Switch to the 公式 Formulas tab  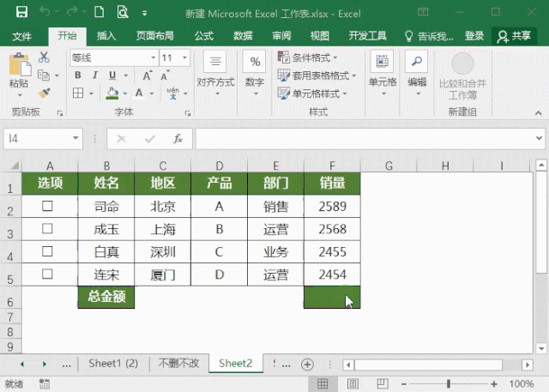pos(204,36)
